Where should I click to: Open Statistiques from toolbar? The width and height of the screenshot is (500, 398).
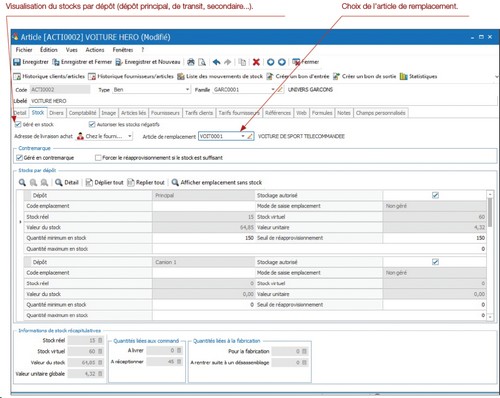[418, 76]
